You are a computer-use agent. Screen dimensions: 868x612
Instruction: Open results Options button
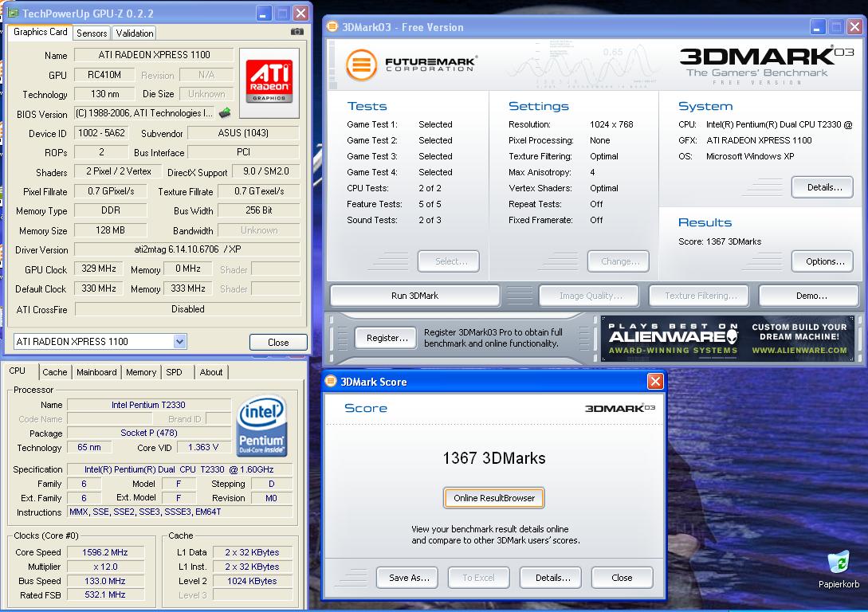pyautogui.click(x=823, y=261)
